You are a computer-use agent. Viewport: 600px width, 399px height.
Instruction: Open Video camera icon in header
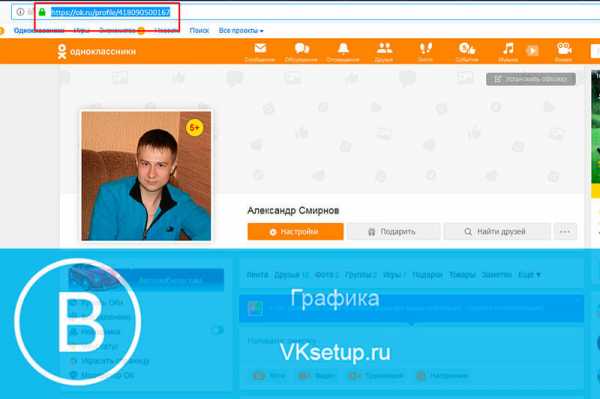[x=564, y=49]
